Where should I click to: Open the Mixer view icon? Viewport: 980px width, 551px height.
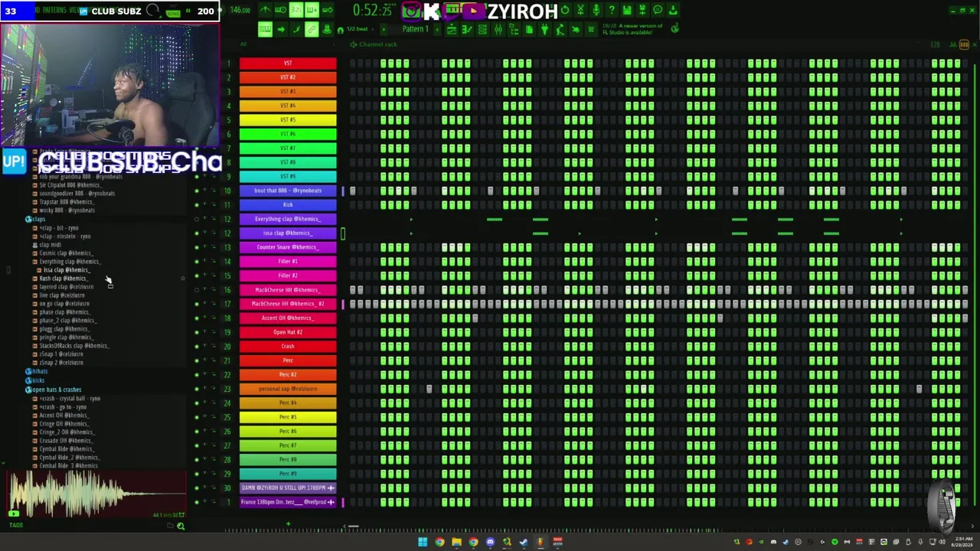point(498,29)
